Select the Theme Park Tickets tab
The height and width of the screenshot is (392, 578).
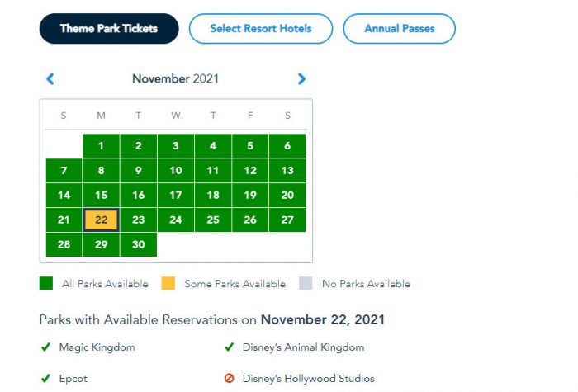(109, 29)
